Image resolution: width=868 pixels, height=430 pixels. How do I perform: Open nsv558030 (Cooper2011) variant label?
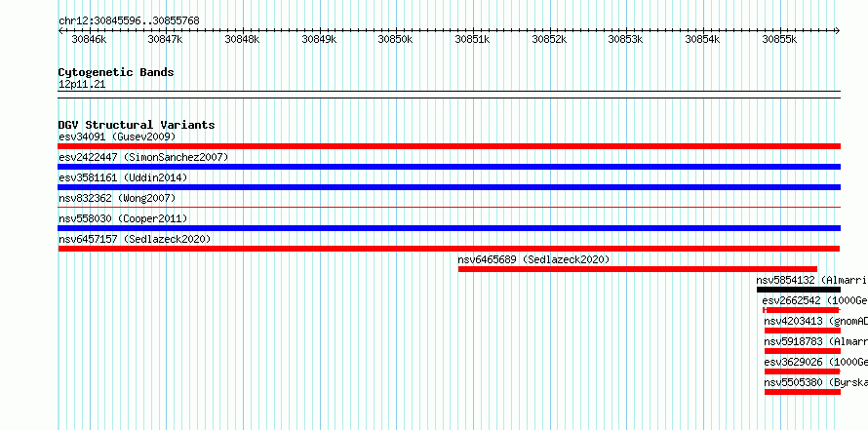click(123, 218)
